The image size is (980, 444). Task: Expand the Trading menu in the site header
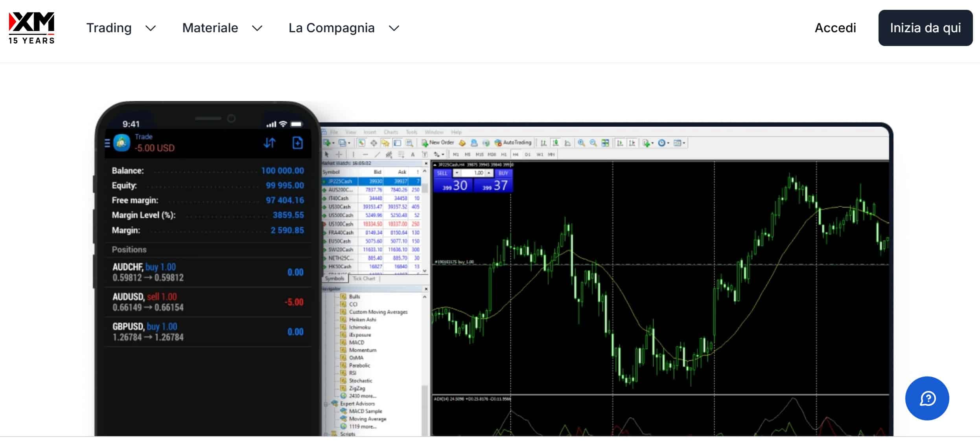[109, 28]
